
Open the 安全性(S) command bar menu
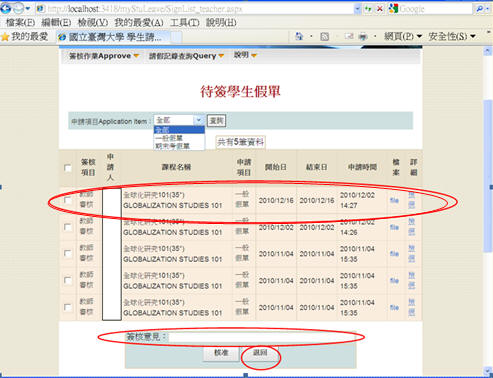452,36
